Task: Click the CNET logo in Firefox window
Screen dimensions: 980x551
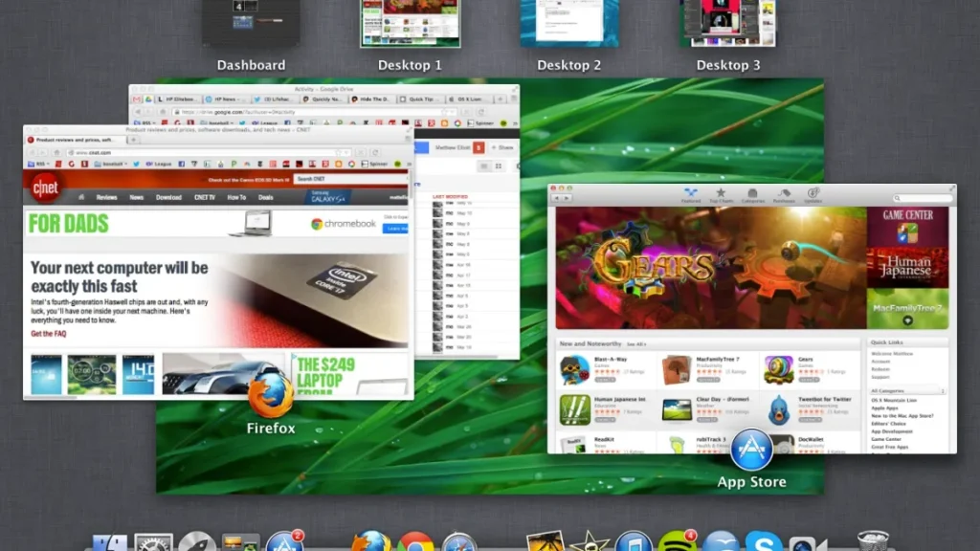Action: [45, 187]
